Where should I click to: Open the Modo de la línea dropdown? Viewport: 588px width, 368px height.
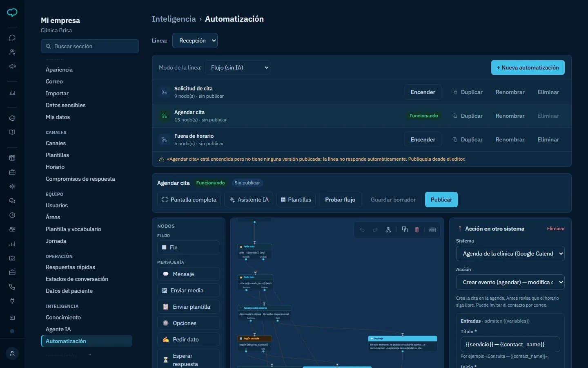(x=237, y=67)
